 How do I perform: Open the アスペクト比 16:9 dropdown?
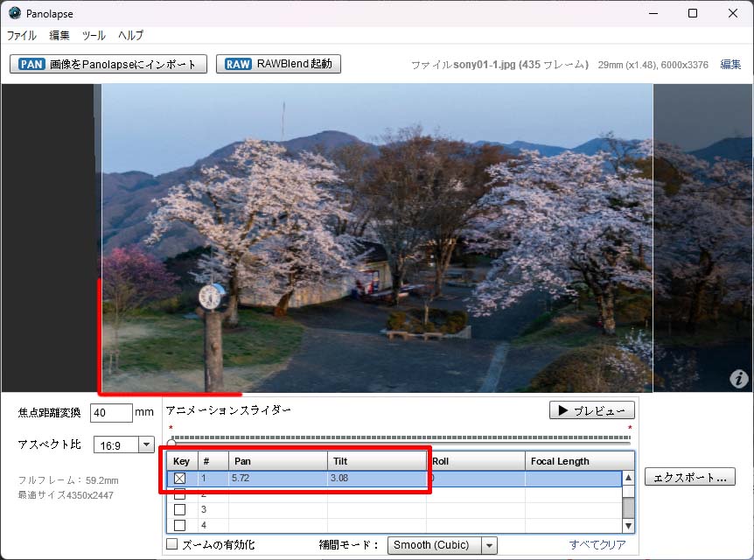(x=123, y=445)
